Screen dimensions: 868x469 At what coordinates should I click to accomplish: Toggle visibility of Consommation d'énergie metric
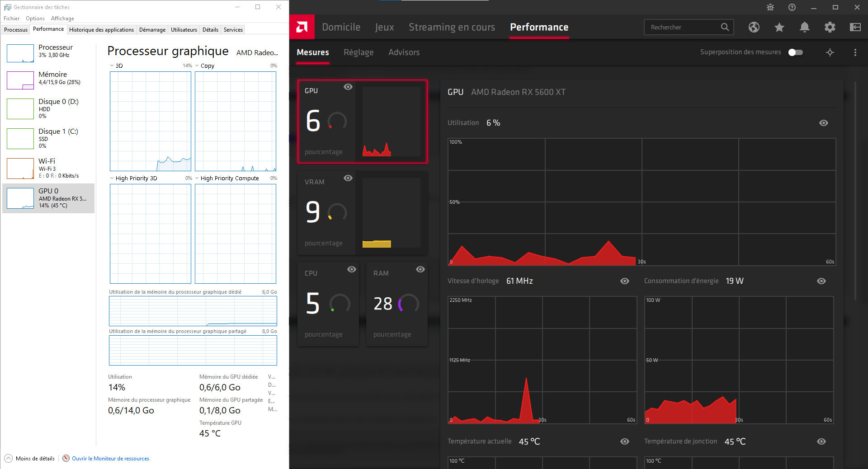click(821, 281)
